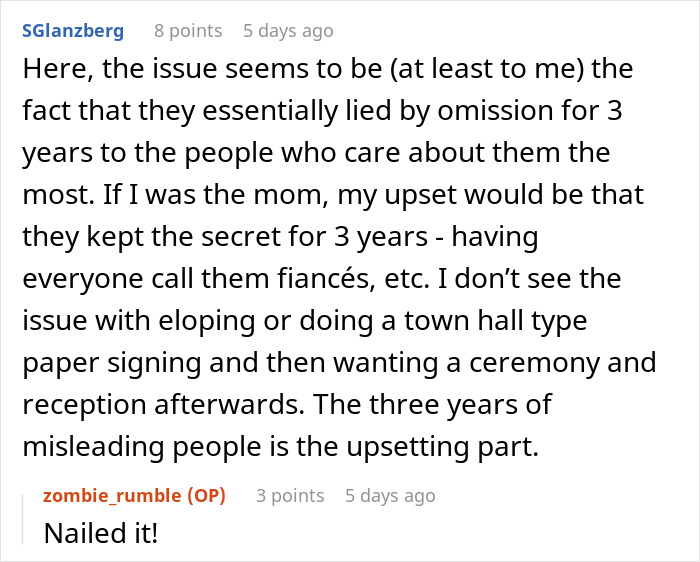The height and width of the screenshot is (562, 700).
Task: Click the '3 points' score label
Action: pyautogui.click(x=290, y=495)
